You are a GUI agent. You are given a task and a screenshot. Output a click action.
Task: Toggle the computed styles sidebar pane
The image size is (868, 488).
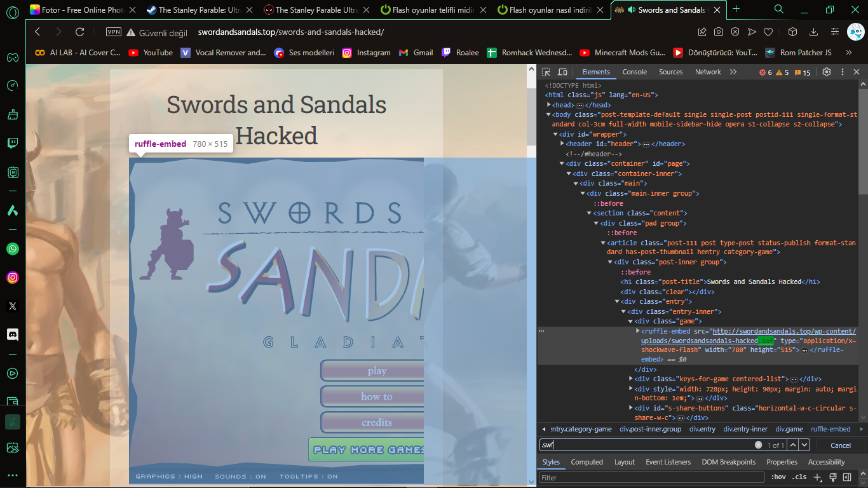(x=847, y=477)
